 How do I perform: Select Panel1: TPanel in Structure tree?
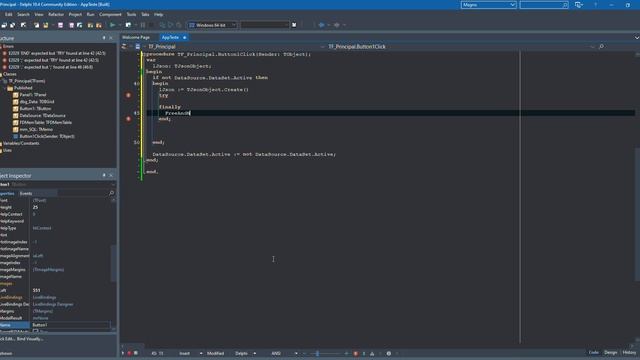pos(33,95)
